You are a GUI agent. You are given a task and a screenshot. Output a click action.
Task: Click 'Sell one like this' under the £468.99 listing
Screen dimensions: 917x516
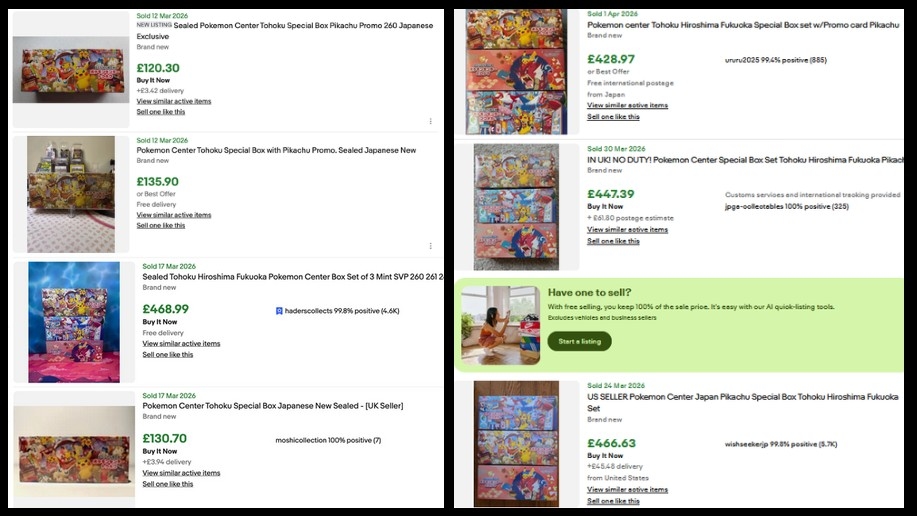168,354
